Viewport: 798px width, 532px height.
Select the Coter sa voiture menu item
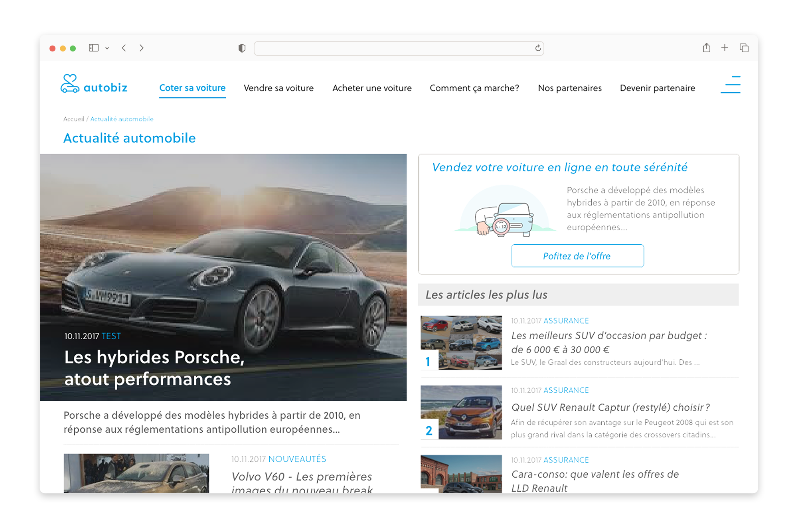coord(192,88)
